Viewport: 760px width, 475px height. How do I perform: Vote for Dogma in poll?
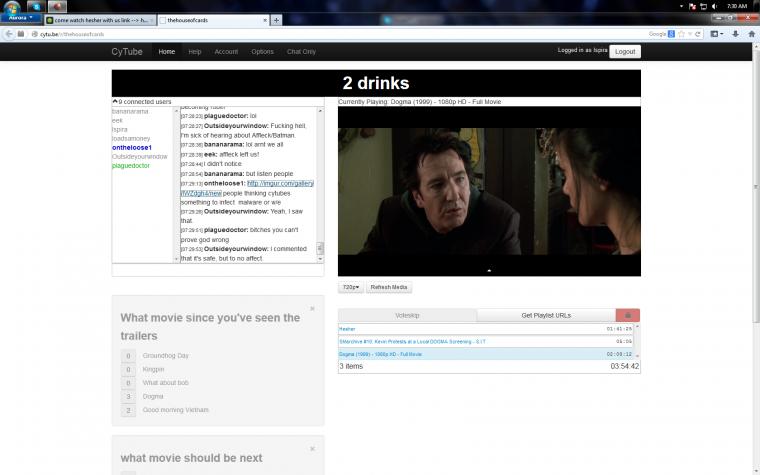(128, 396)
